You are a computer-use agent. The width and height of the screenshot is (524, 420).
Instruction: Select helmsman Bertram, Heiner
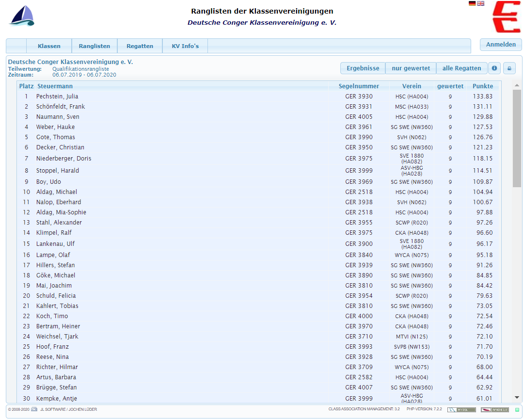pyautogui.click(x=58, y=326)
